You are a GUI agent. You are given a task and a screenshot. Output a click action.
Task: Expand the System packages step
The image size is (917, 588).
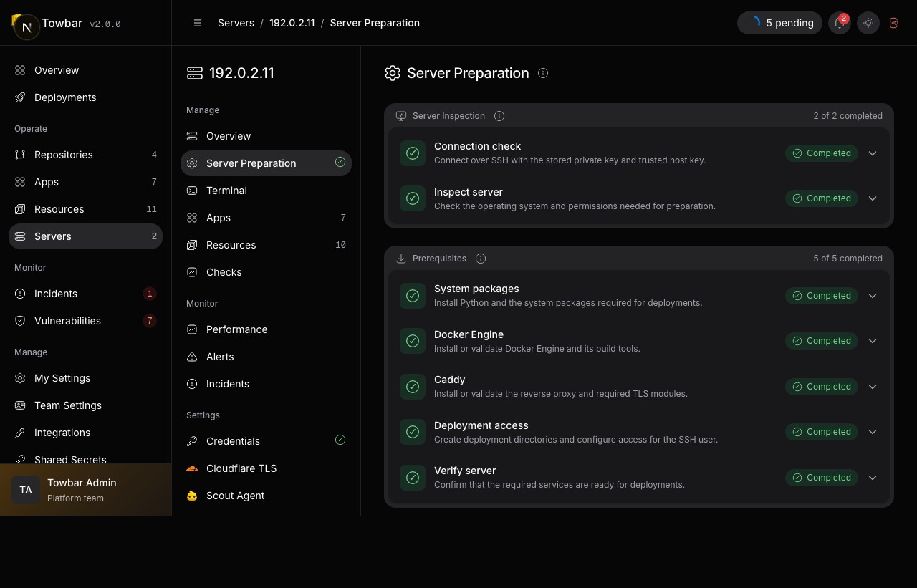coord(873,296)
